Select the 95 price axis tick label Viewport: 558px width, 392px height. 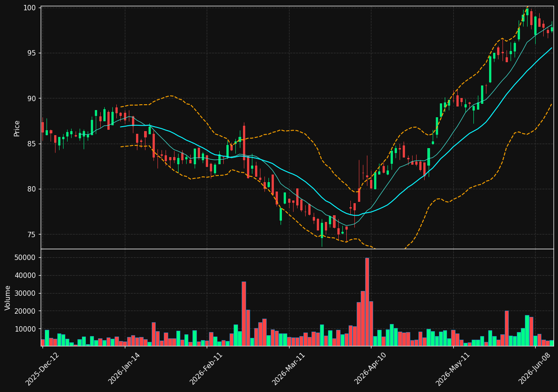(x=32, y=53)
